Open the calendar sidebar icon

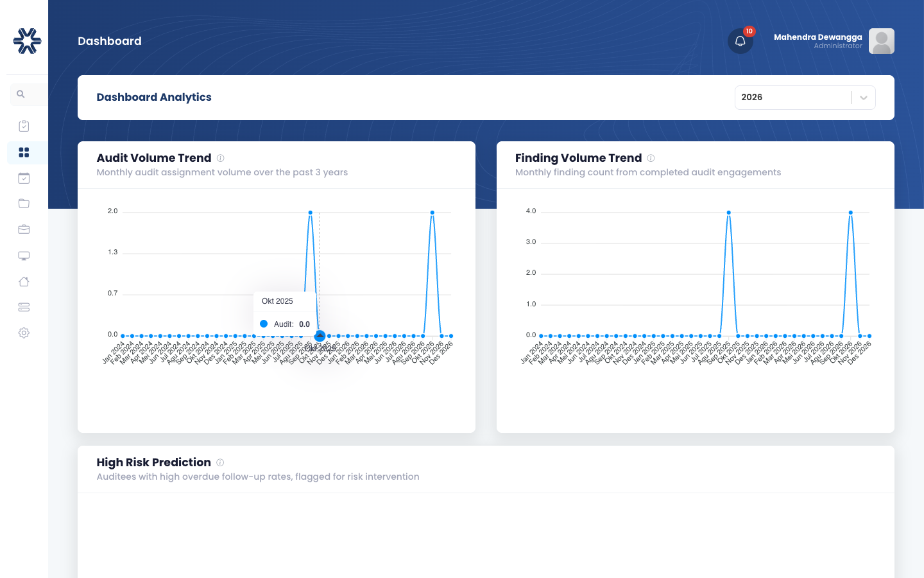point(24,178)
